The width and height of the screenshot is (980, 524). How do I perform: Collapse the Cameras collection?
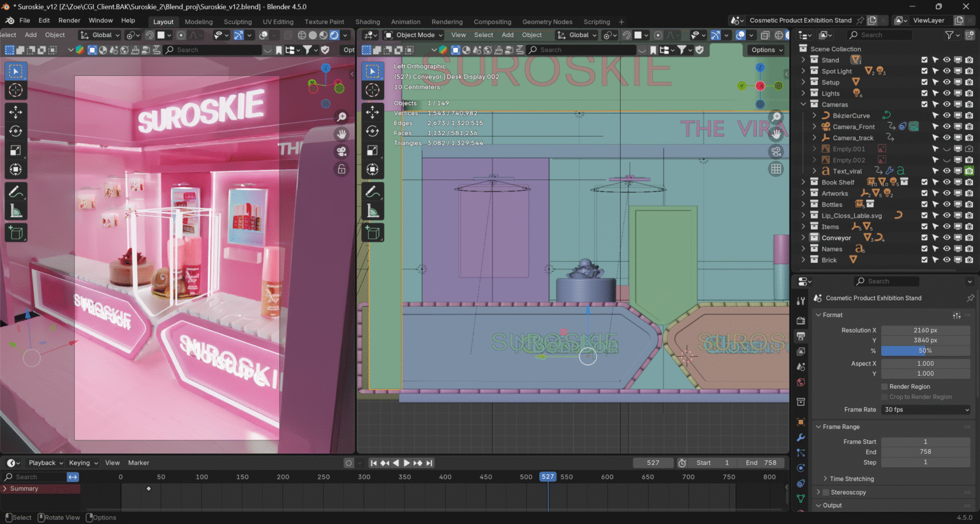coord(804,105)
